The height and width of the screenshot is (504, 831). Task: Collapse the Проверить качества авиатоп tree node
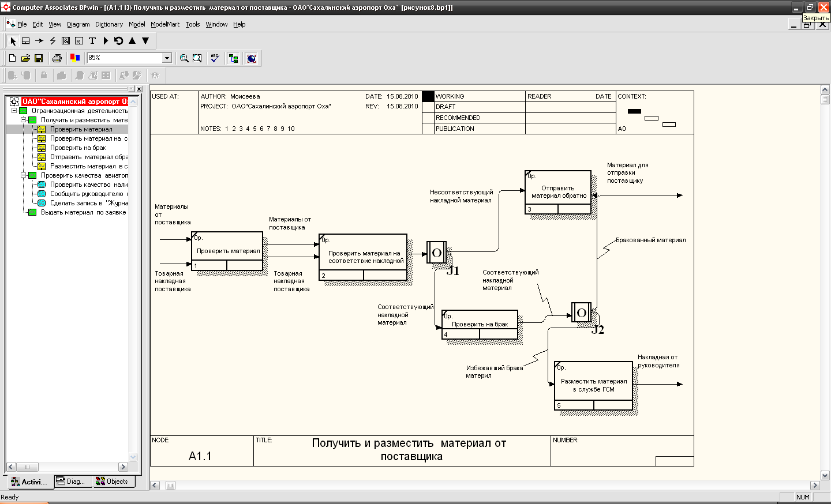(24, 175)
